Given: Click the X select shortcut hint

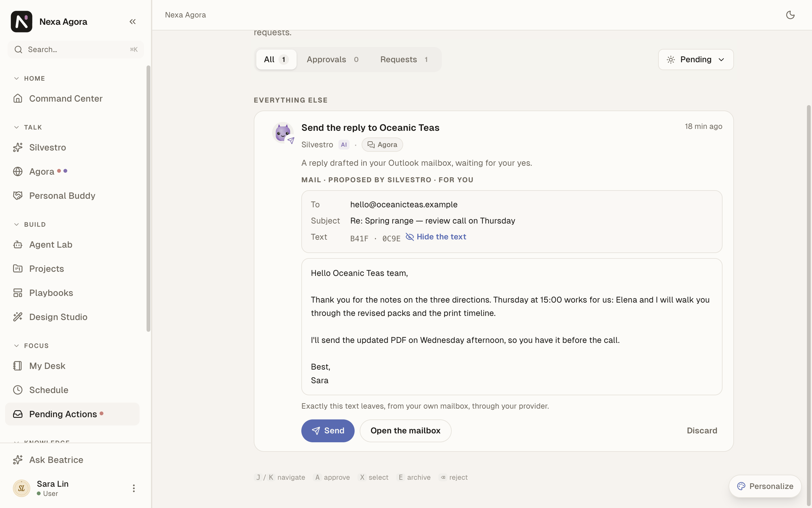Looking at the screenshot, I should pyautogui.click(x=373, y=478).
